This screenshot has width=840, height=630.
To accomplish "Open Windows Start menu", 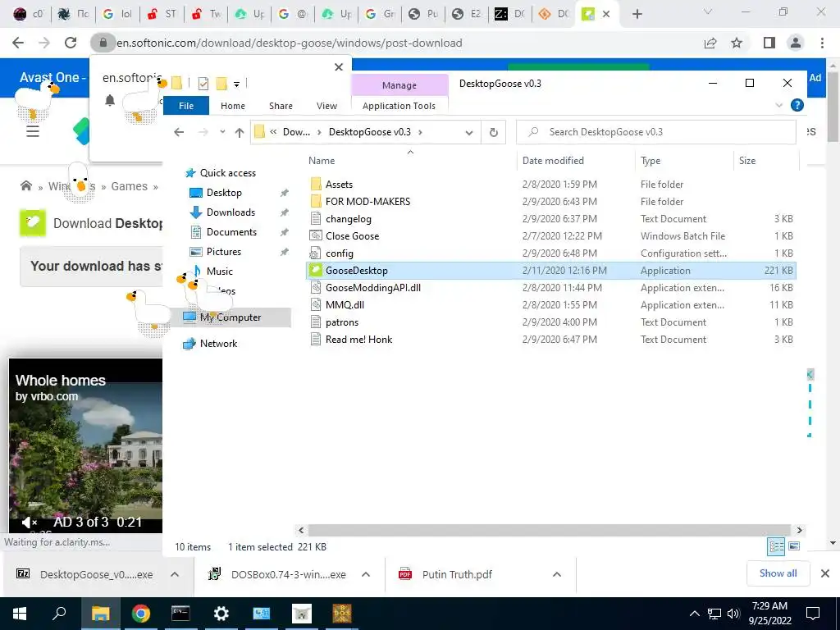I will 20,614.
